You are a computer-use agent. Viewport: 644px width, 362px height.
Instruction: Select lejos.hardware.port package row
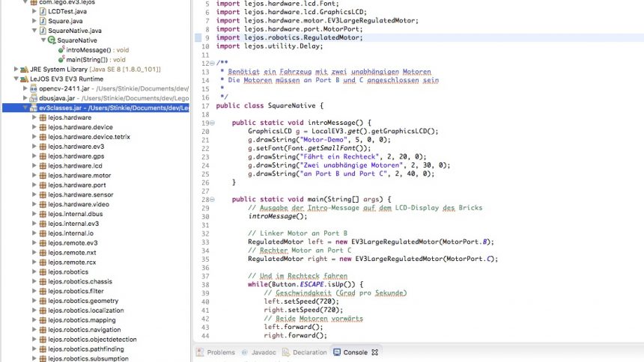pyautogui.click(x=77, y=185)
